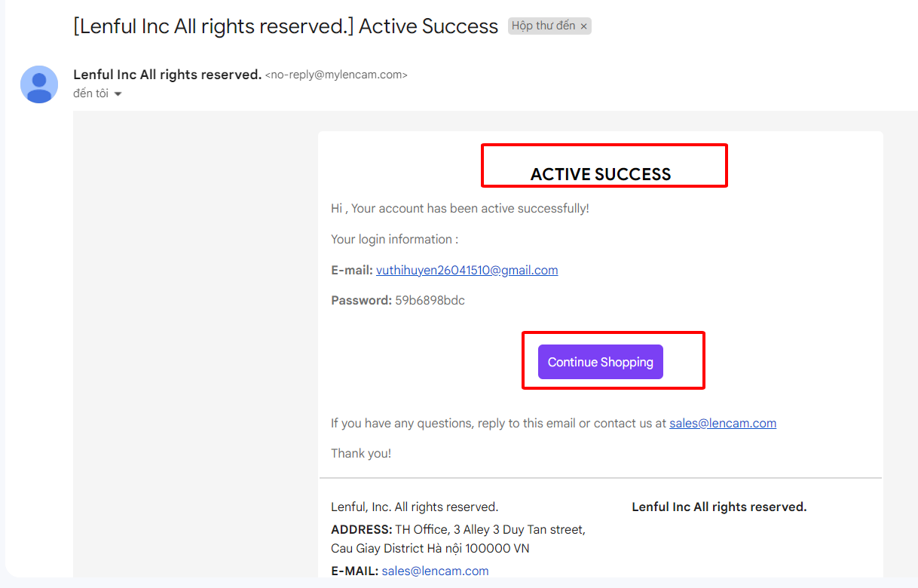Click the Hộp thư đến label chip
The height and width of the screenshot is (588, 918).
(549, 26)
